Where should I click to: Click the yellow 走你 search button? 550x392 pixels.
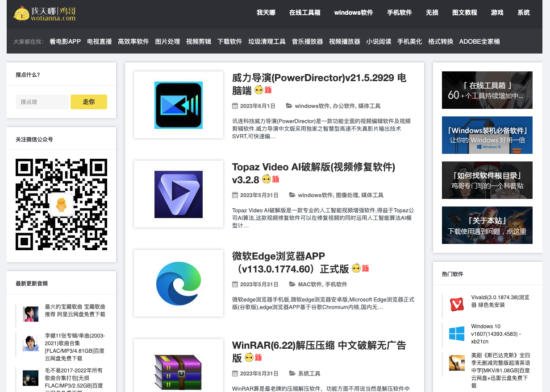pyautogui.click(x=89, y=102)
